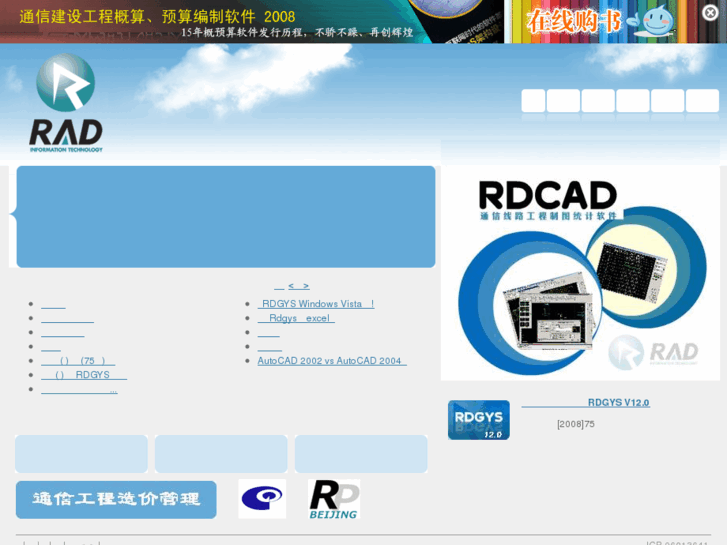Image resolution: width=727 pixels, height=545 pixels.
Task: Open AutoCAD 2002 vs AutoCAD 2004 link
Action: 332,361
